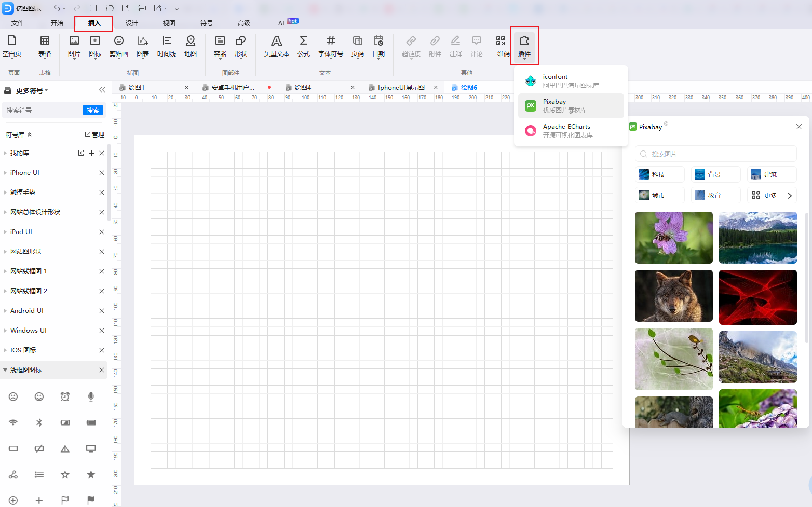Insert a table (表格)
The height and width of the screenshot is (507, 812).
(x=45, y=46)
